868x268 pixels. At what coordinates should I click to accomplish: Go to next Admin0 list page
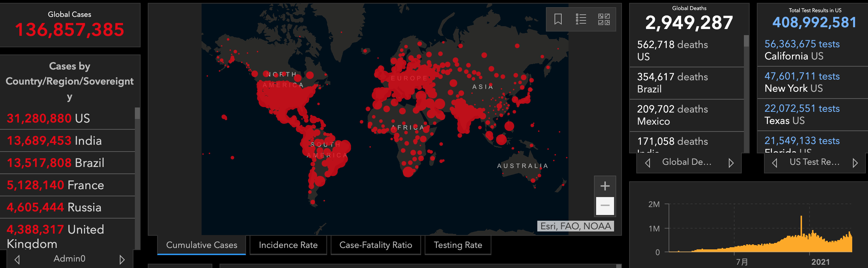coord(122,259)
